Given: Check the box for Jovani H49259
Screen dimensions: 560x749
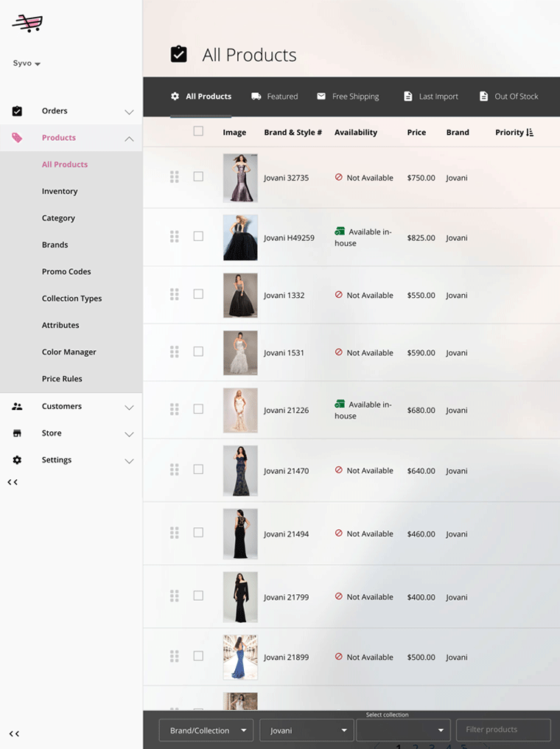Looking at the screenshot, I should coord(198,236).
